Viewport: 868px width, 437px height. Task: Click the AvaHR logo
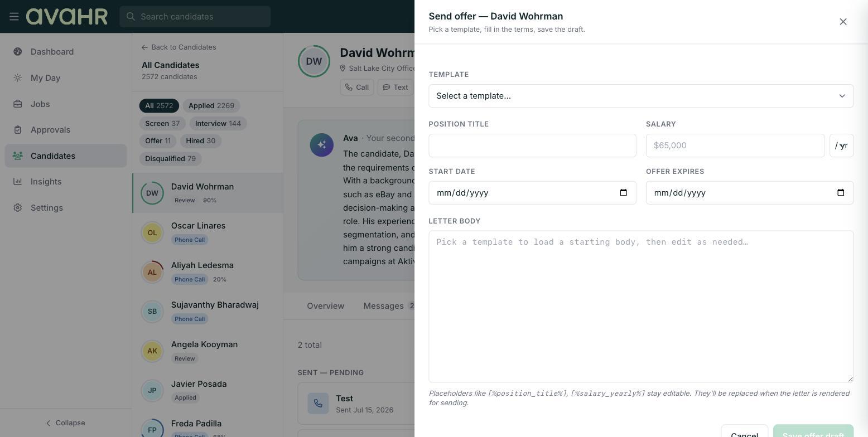click(x=67, y=17)
